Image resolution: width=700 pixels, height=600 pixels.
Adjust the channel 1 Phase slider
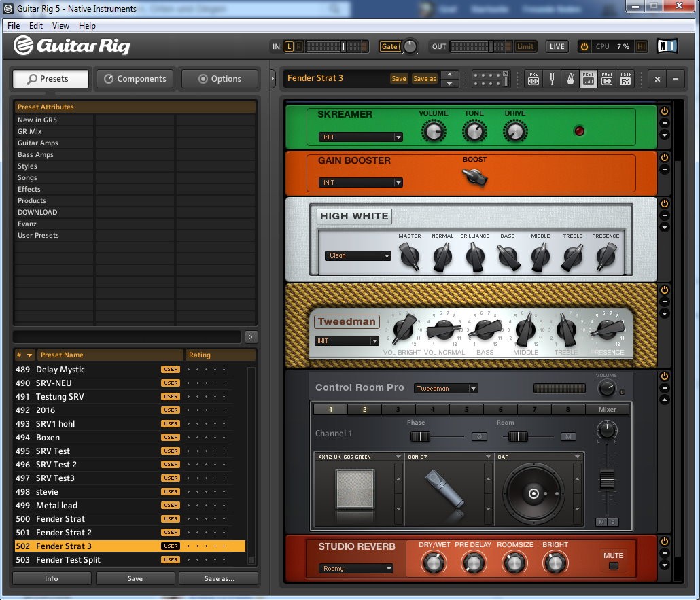tap(420, 436)
